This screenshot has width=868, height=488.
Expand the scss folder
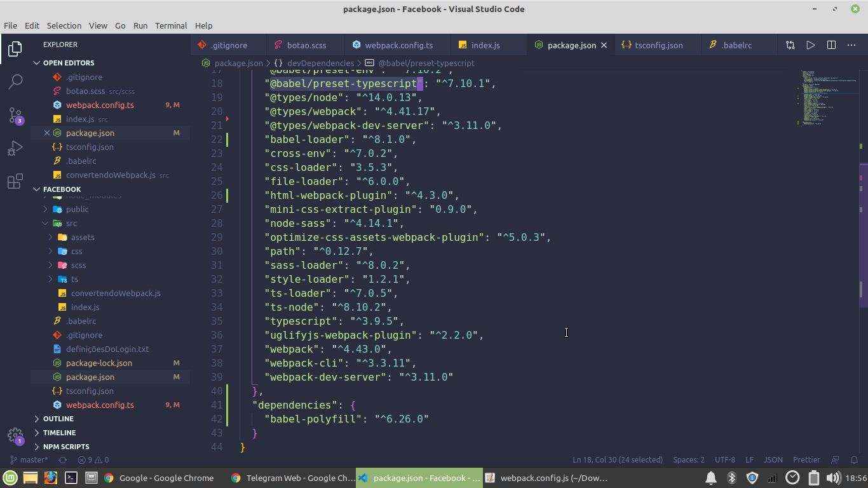[110, 265]
